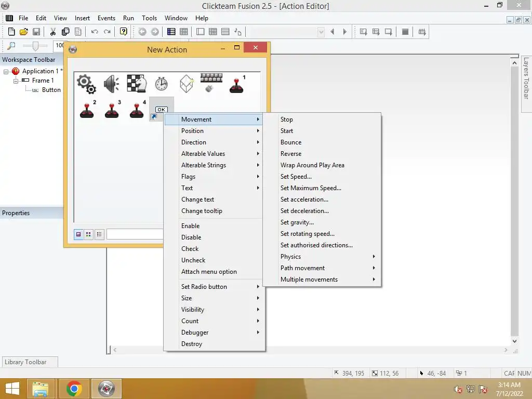The image size is (532, 399).
Task: Open the Alterable Strings submenu
Action: [213, 165]
